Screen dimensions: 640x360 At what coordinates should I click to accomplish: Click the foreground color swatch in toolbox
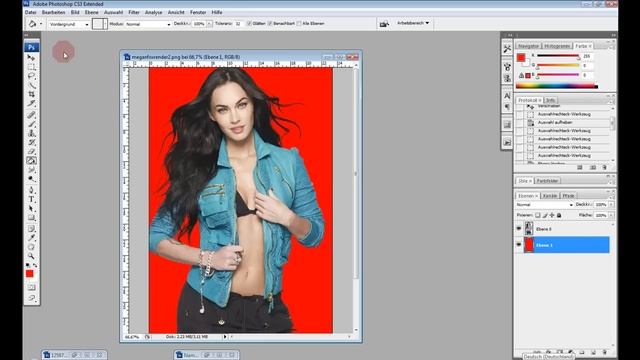[x=29, y=274]
